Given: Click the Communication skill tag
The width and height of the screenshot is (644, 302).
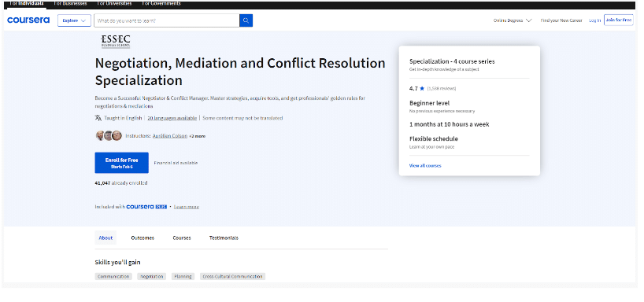Looking at the screenshot, I should tap(114, 277).
